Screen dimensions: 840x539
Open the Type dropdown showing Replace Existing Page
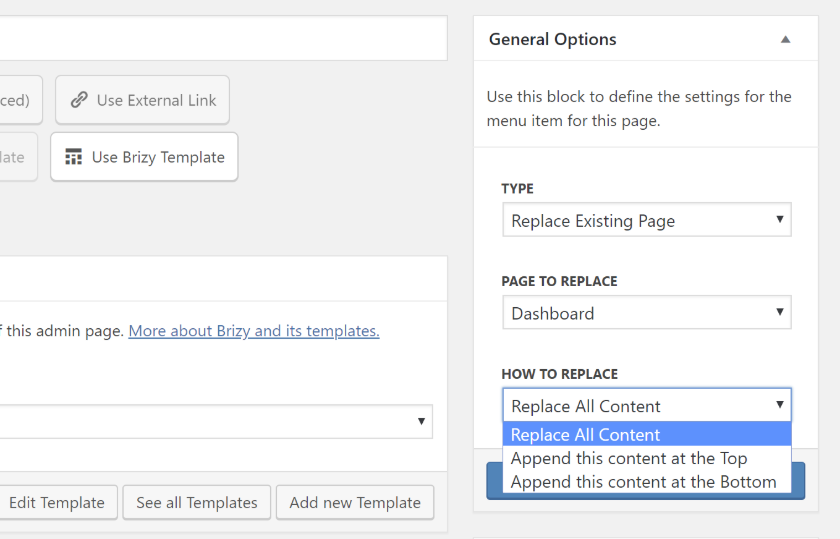pyautogui.click(x=647, y=220)
